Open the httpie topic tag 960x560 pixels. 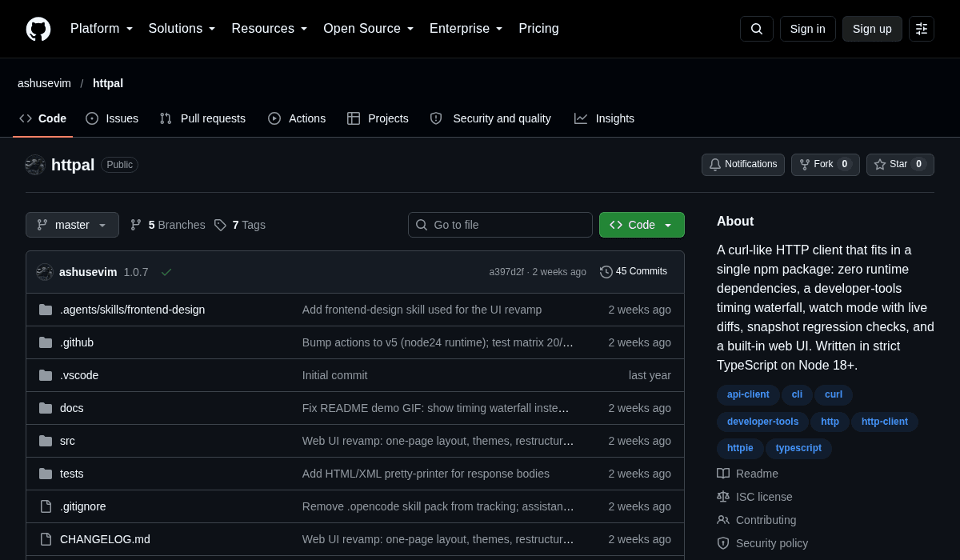[x=740, y=448]
